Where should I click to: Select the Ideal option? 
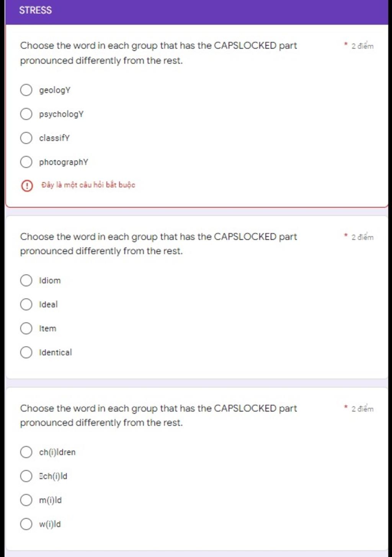26,304
